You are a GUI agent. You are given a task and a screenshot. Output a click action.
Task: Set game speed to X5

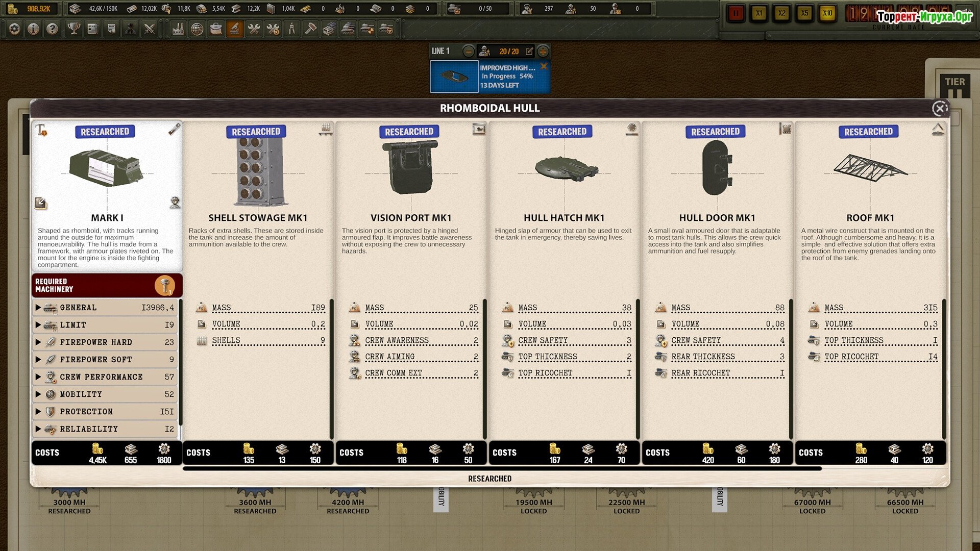[x=804, y=13]
